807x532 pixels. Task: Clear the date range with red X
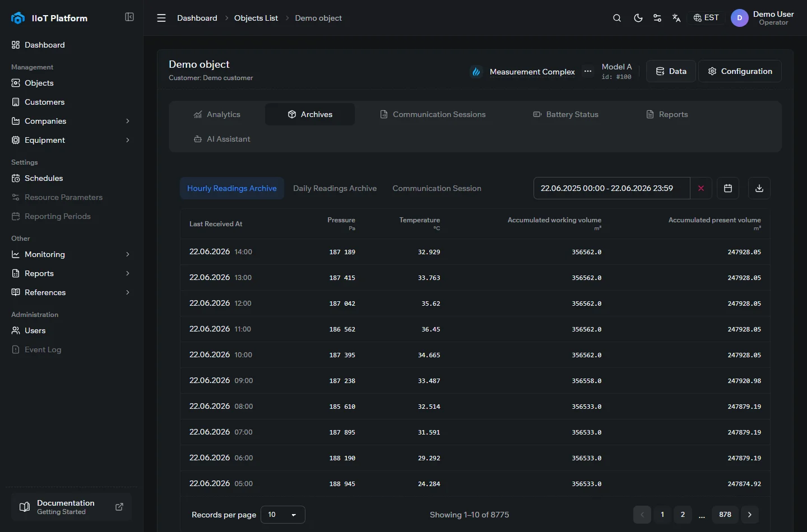pyautogui.click(x=701, y=188)
